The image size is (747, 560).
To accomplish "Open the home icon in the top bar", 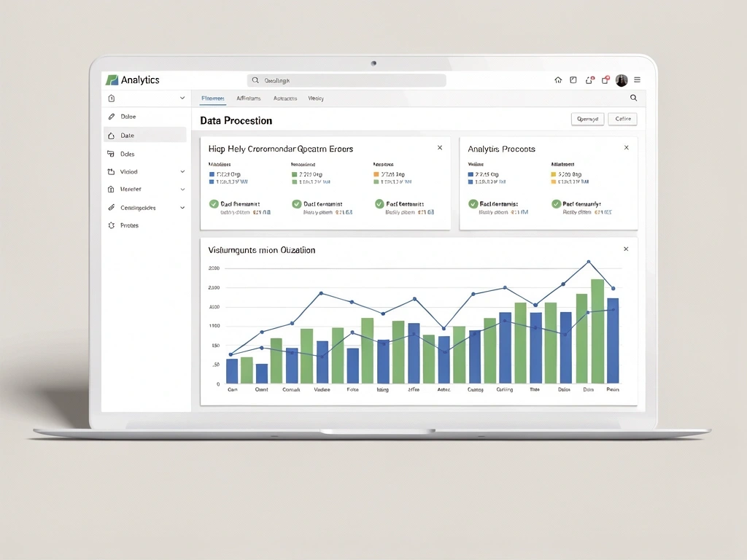I will 558,80.
